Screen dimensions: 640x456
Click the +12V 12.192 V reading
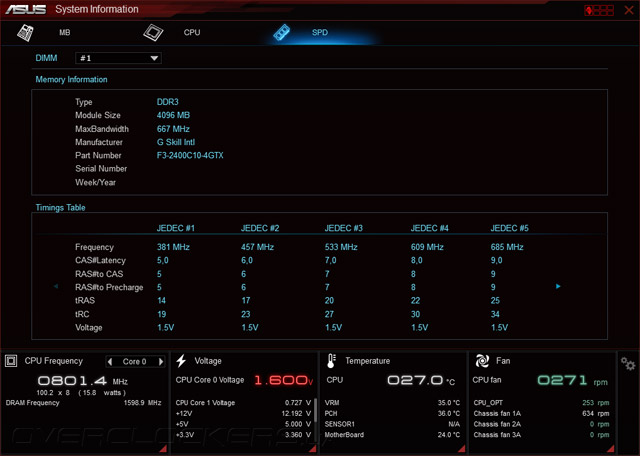point(296,414)
